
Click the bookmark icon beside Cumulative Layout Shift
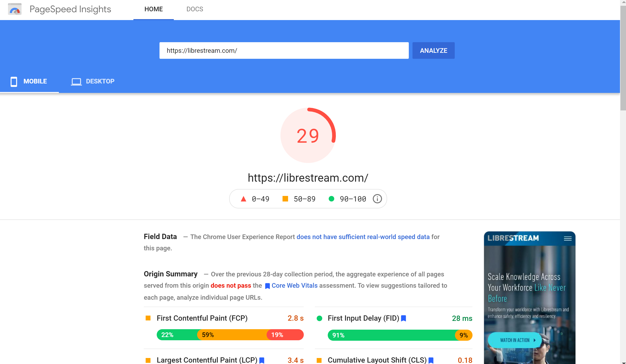click(431, 360)
